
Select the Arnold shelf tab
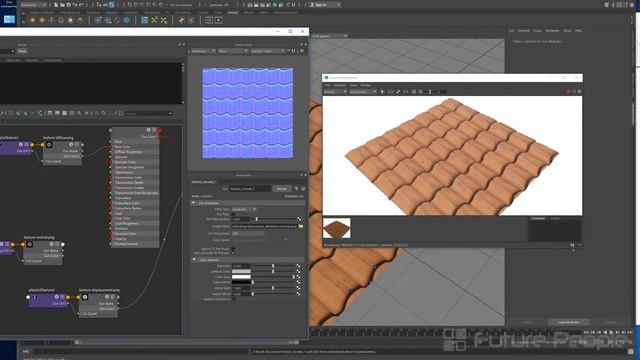(233, 13)
